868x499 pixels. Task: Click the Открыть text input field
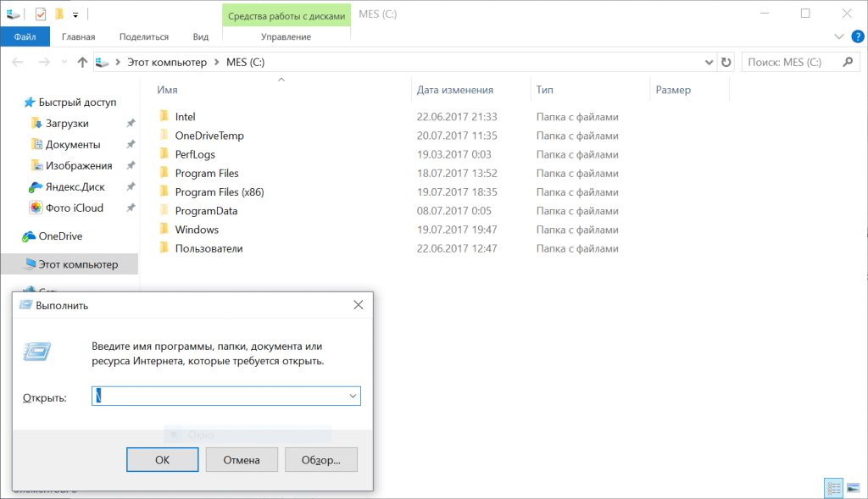tap(220, 396)
